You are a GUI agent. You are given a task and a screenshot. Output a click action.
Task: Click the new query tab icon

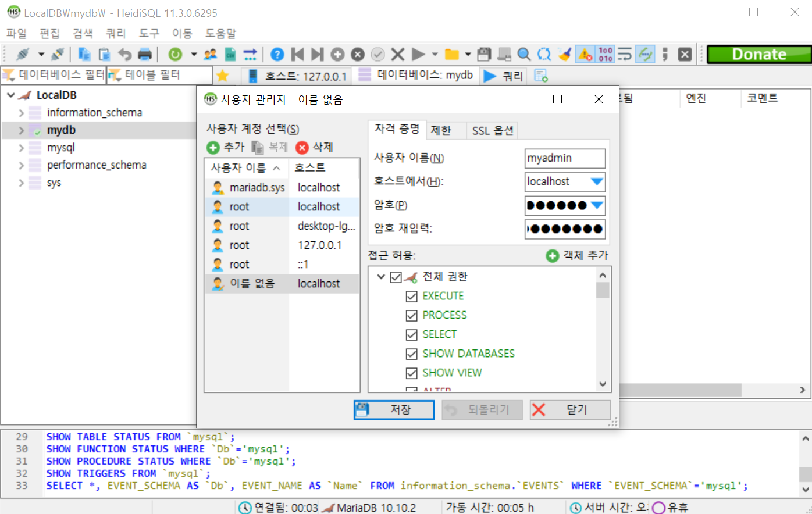(541, 76)
